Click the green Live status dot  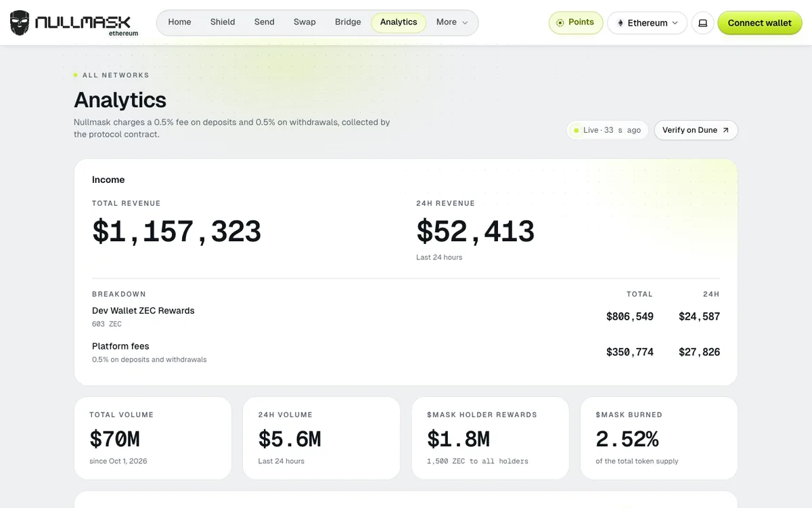(x=576, y=130)
